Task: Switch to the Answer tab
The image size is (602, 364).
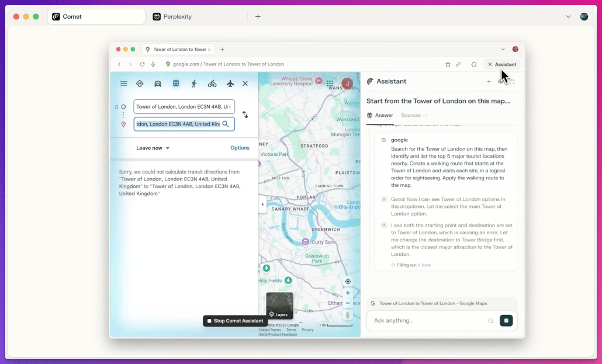Action: pyautogui.click(x=380, y=115)
